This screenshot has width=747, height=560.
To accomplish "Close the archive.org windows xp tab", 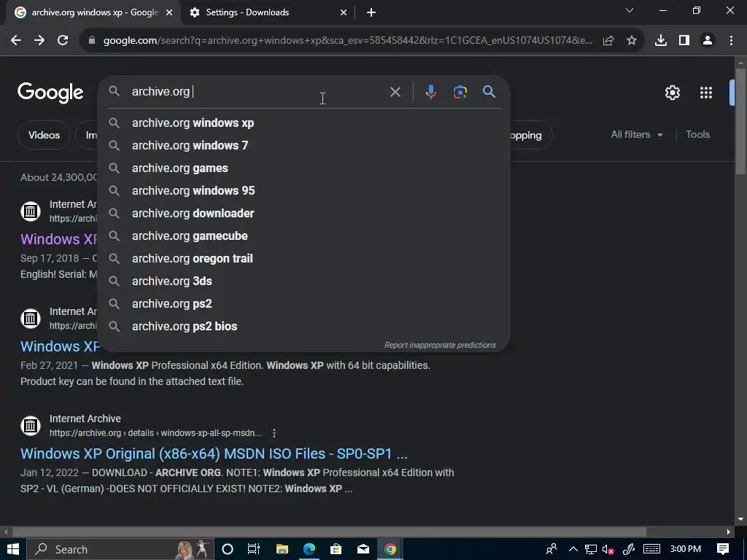I will pos(169,12).
